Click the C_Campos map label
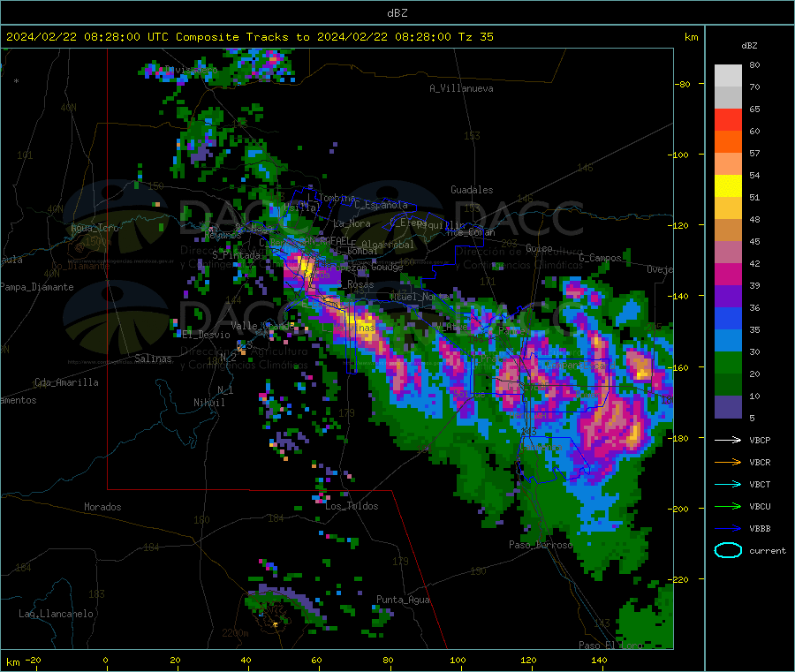The image size is (795, 672). (600, 258)
